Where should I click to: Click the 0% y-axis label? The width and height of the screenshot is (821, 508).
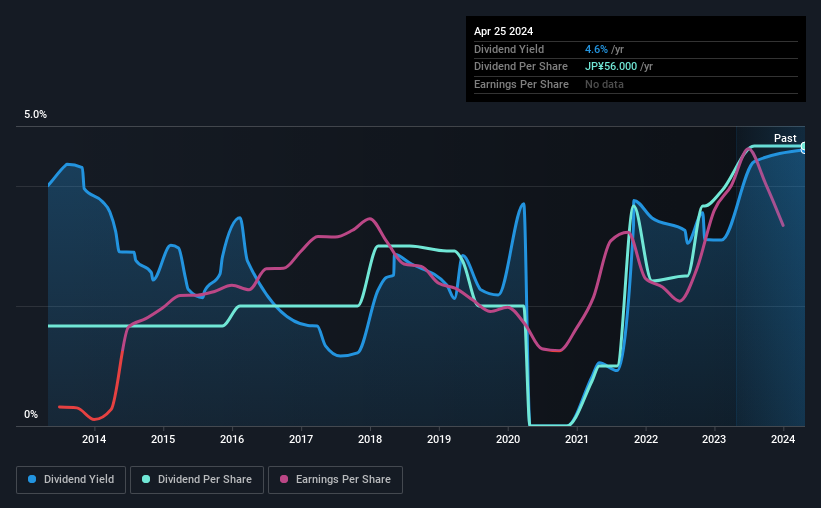[31, 414]
